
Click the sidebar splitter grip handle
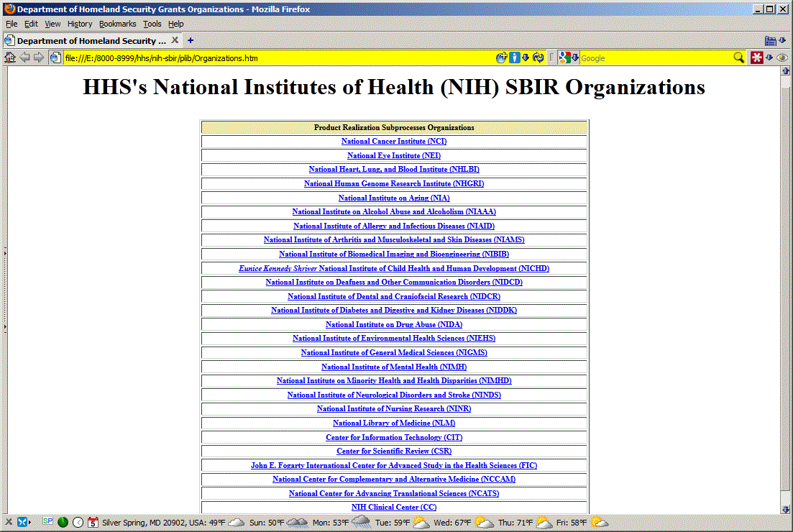(x=5, y=289)
